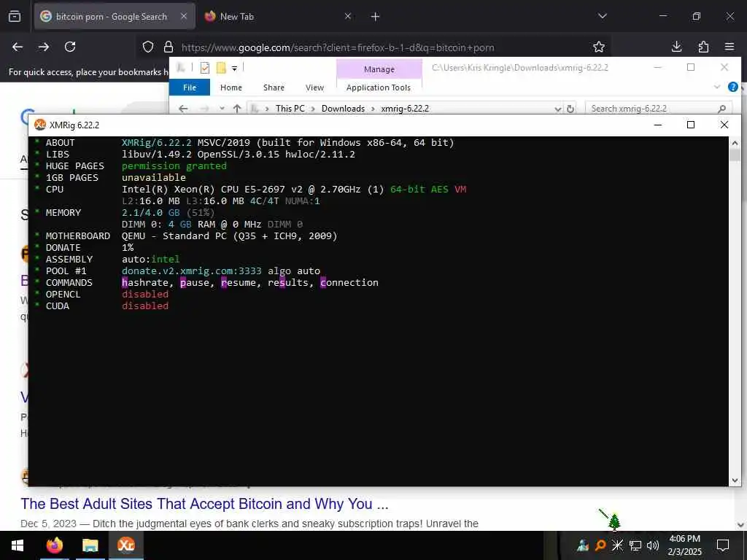Go up one folder level in Explorer

pyautogui.click(x=237, y=109)
